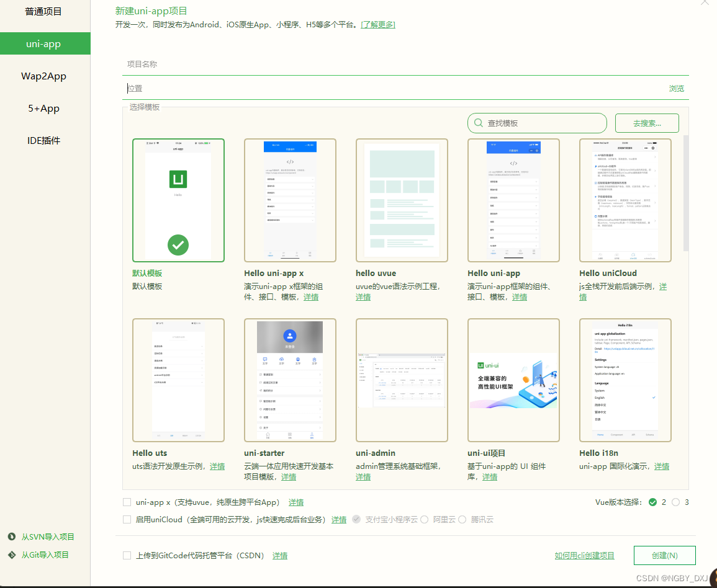Open 详情 link next to 启用uniCloud
This screenshot has width=717, height=588.
click(x=339, y=520)
